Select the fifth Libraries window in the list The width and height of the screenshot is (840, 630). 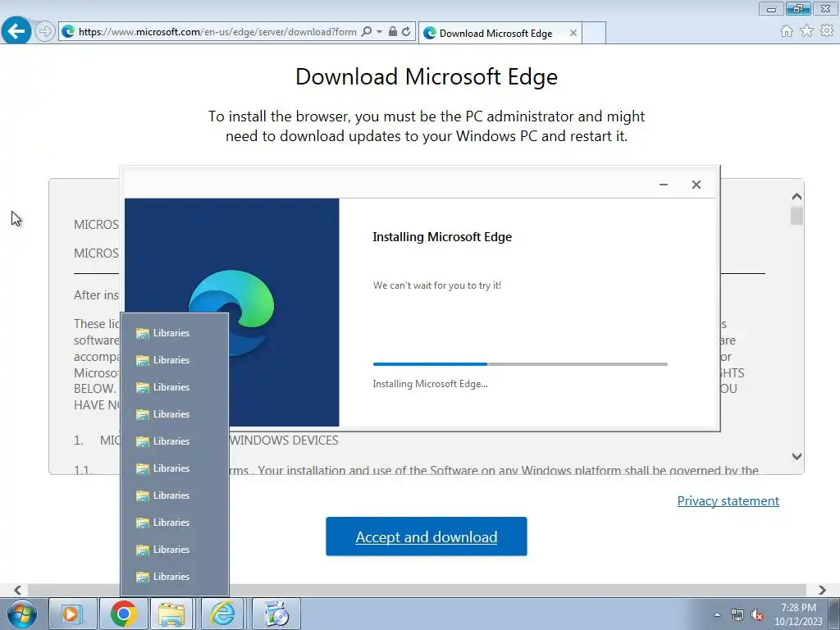point(175,441)
